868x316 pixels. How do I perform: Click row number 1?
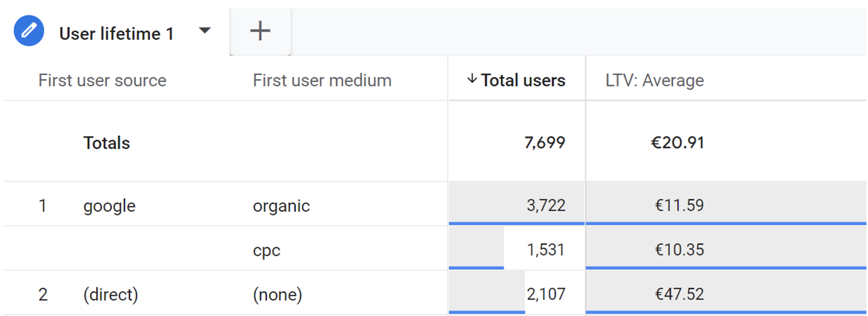click(x=43, y=206)
